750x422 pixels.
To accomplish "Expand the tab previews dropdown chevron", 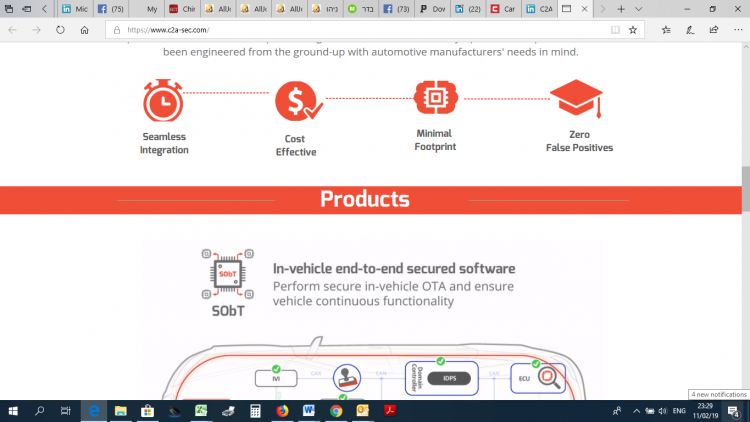I will pyautogui.click(x=639, y=9).
